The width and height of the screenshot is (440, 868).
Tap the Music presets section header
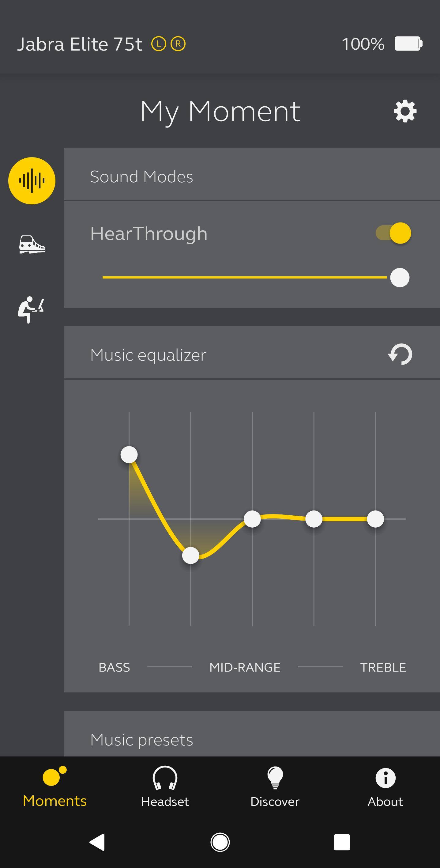pos(141,740)
